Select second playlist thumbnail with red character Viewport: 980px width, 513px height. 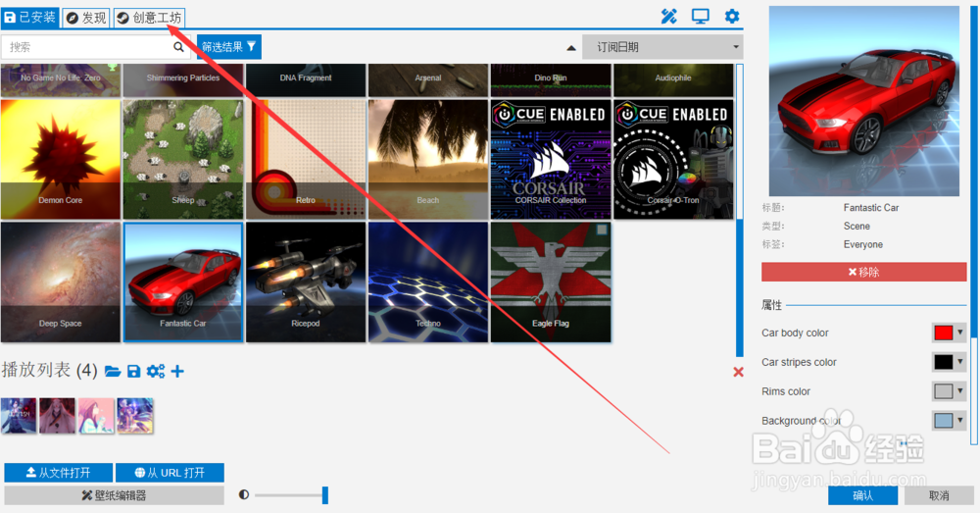pyautogui.click(x=57, y=416)
